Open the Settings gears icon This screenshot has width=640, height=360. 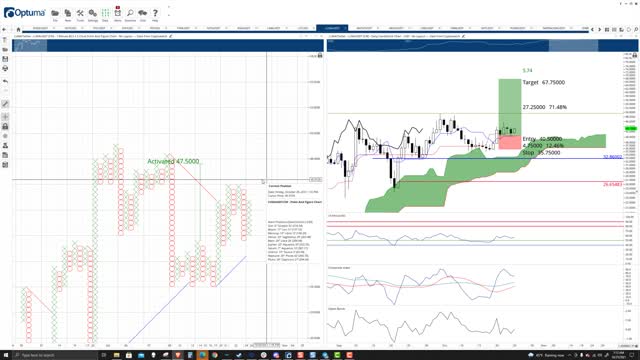coord(93,14)
